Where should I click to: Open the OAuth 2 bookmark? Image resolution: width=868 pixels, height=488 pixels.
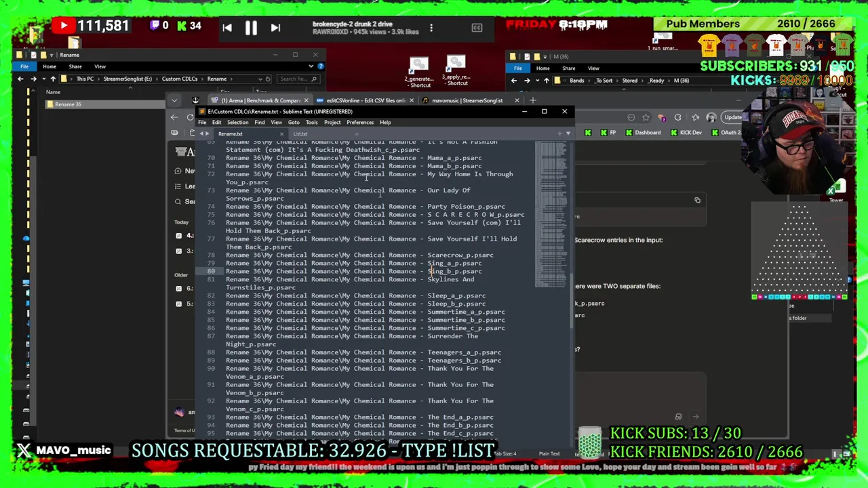coord(726,133)
